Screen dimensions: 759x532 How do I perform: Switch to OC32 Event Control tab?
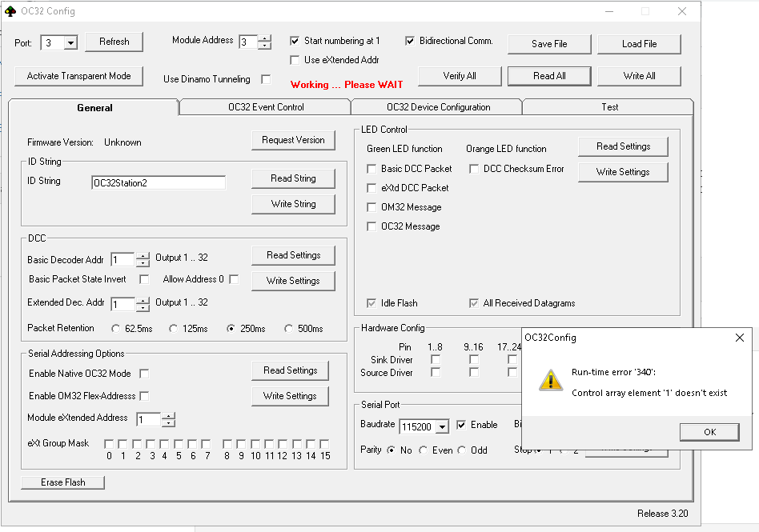(265, 107)
